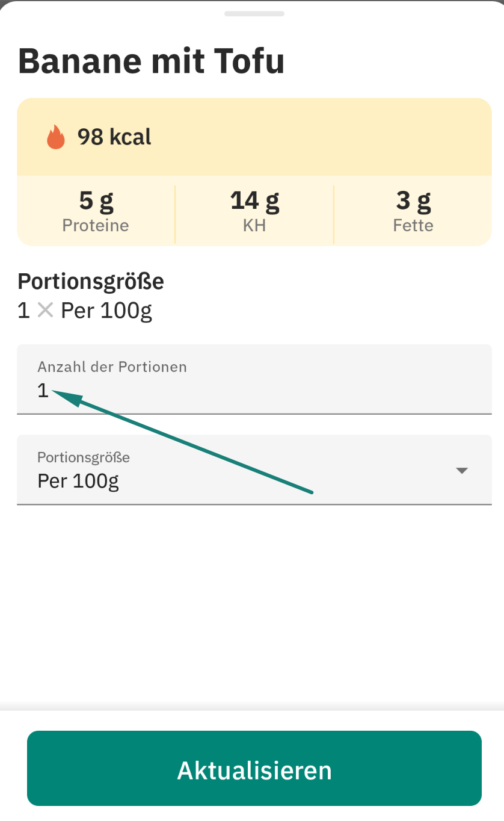Tap the 1 × Per 100g summary text
The height and width of the screenshot is (821, 504).
point(85,311)
